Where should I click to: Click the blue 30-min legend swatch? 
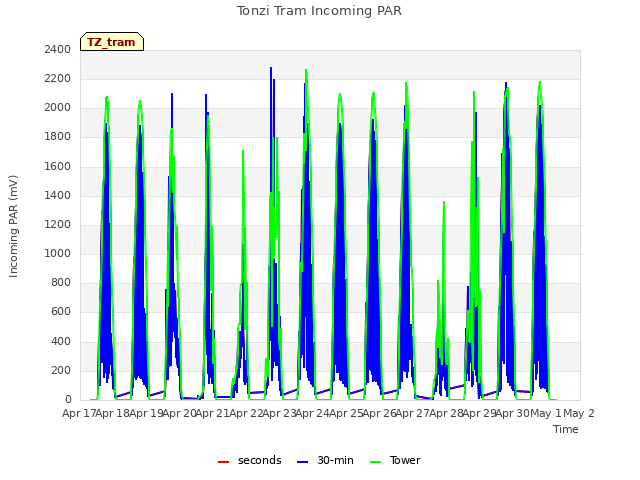(x=302, y=462)
